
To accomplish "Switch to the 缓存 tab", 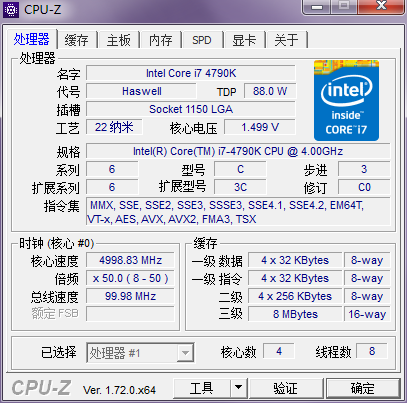I will pos(77,40).
